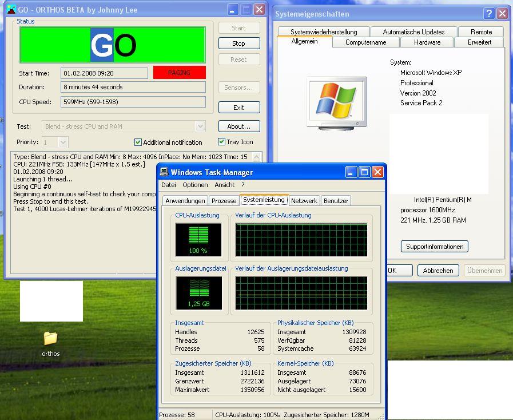513x420 pixels.
Task: Open Erweitert tab in Systemeigenschaften
Action: coord(479,42)
